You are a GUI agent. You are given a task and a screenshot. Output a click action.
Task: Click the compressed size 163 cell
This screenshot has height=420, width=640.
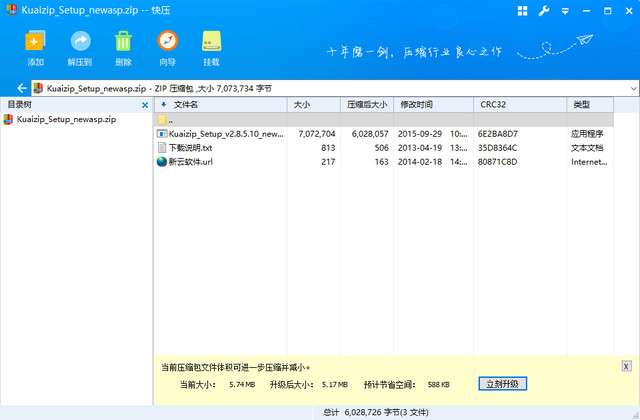[381, 162]
